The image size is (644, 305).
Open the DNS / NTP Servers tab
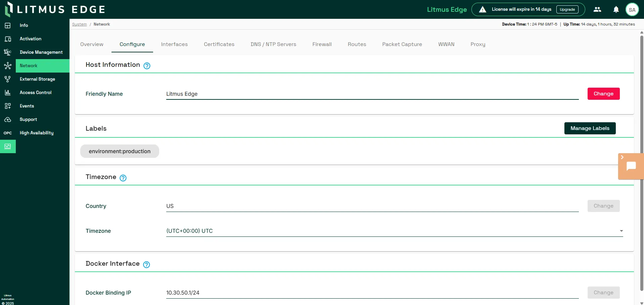coord(273,44)
